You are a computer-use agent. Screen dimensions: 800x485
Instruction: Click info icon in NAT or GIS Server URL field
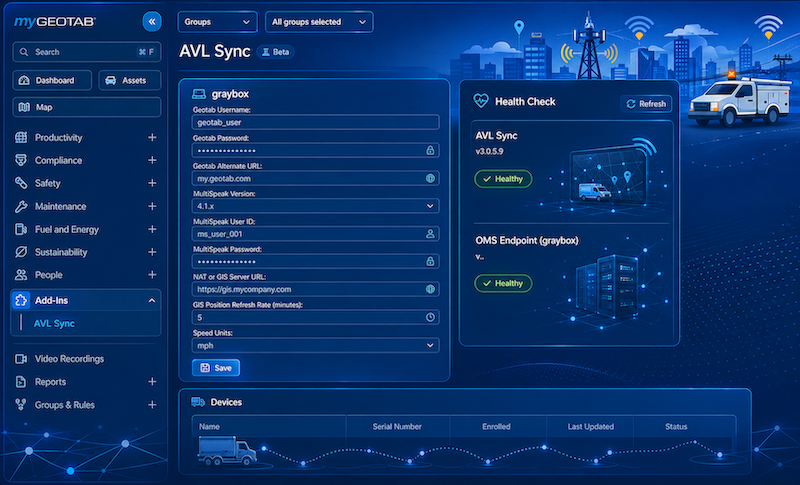tap(430, 289)
